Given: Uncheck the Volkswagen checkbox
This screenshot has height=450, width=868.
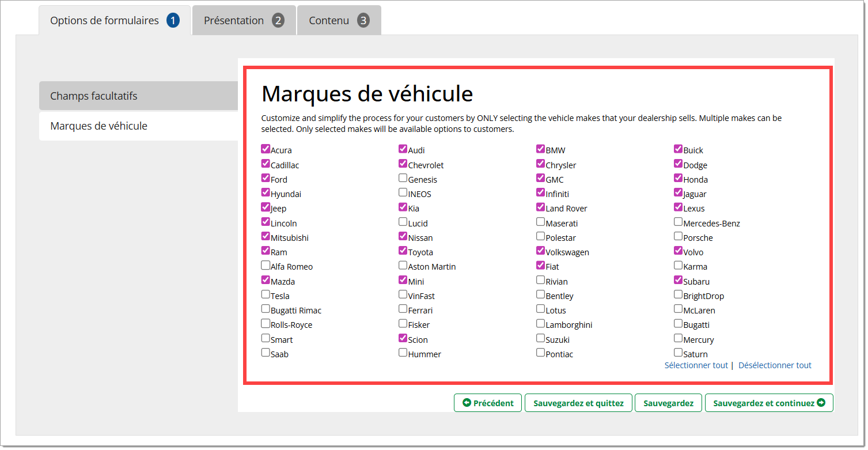Looking at the screenshot, I should [x=541, y=251].
